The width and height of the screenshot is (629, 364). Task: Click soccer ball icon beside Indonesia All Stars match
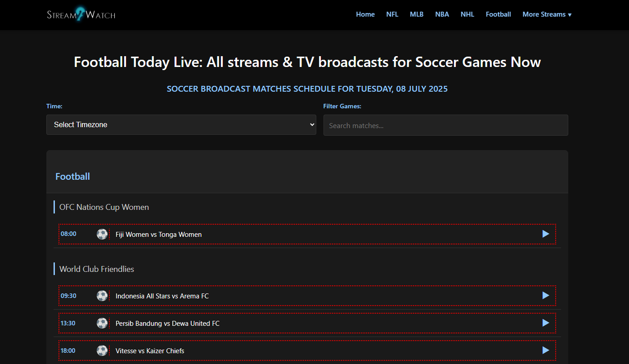[102, 296]
